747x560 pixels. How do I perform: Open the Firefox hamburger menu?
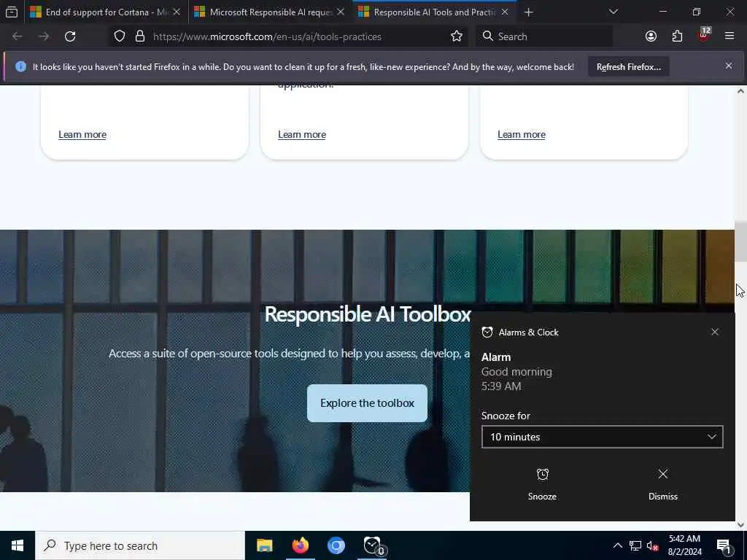729,36
